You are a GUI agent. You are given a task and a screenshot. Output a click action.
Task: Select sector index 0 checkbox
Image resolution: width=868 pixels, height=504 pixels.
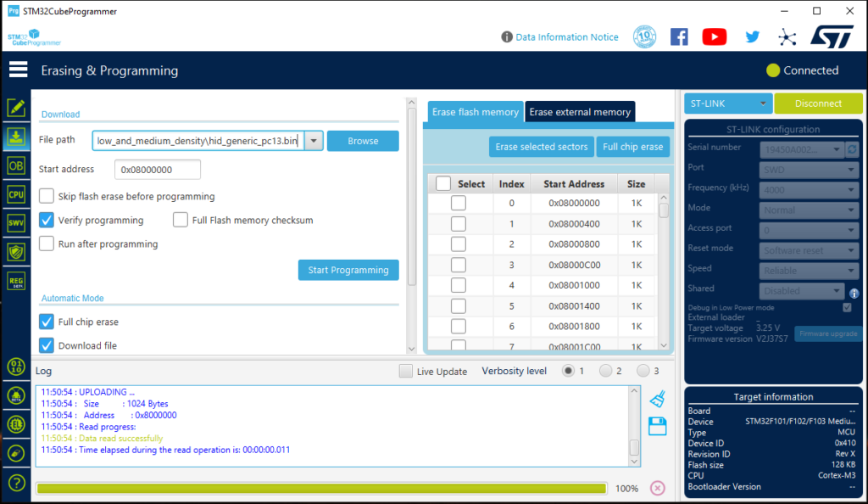coord(459,203)
